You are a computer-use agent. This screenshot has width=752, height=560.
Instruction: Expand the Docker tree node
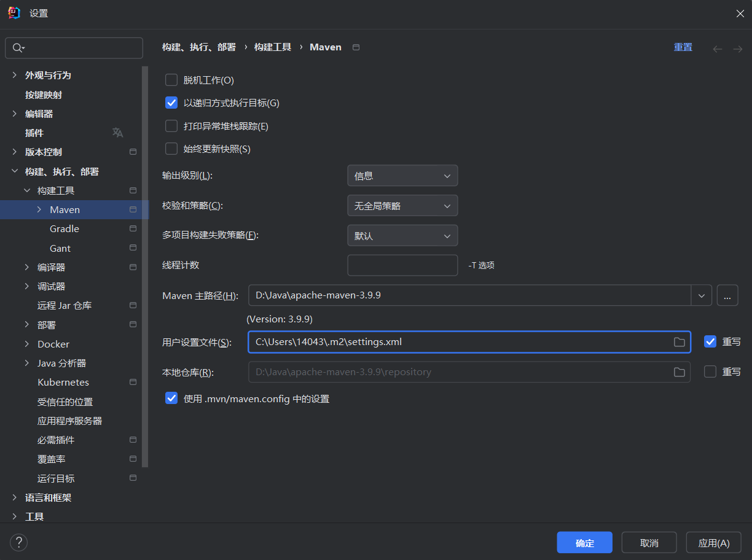coord(27,344)
